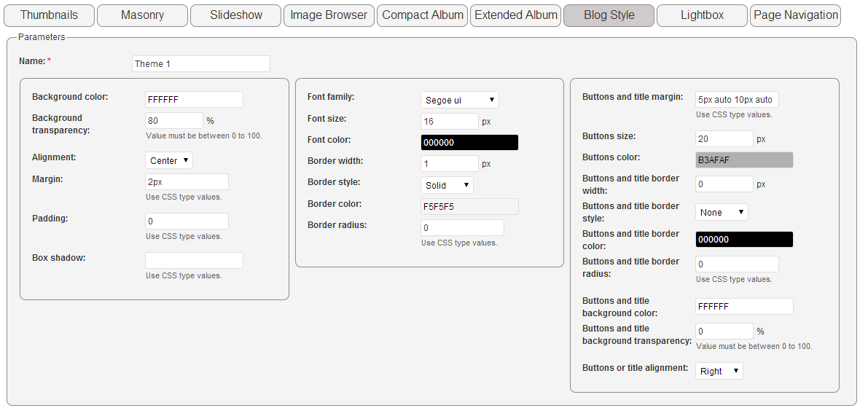Viewport: 868px width, 408px height.
Task: Open Buttons and title border color swatch
Action: (x=744, y=240)
